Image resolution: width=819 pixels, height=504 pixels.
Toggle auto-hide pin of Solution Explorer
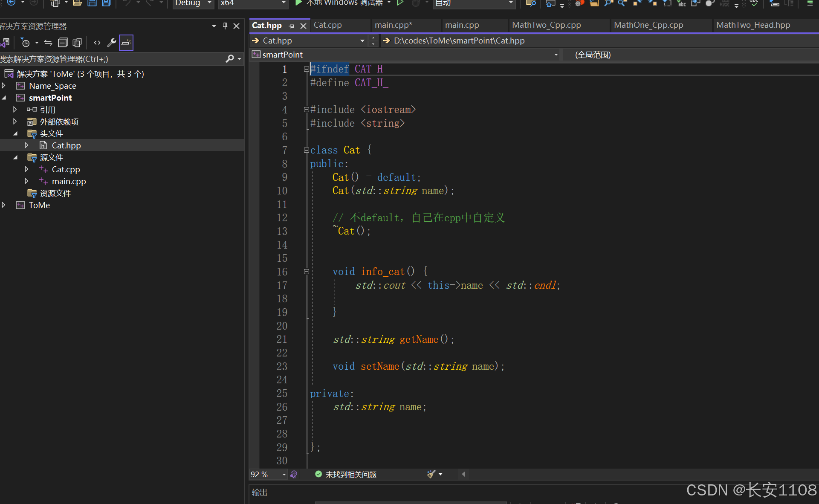225,26
